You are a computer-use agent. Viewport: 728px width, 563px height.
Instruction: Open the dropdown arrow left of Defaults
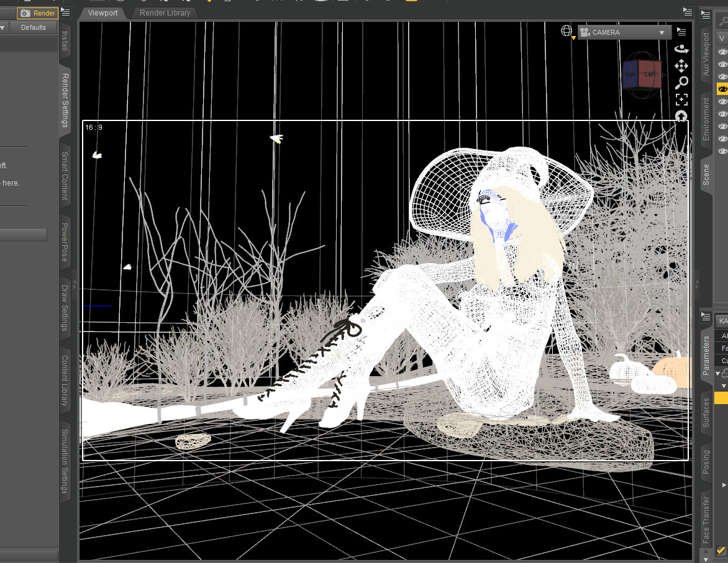(x=2, y=27)
